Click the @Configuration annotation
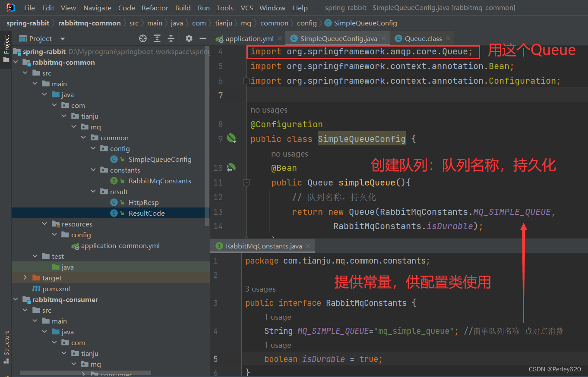This screenshot has width=588, height=377. [287, 124]
